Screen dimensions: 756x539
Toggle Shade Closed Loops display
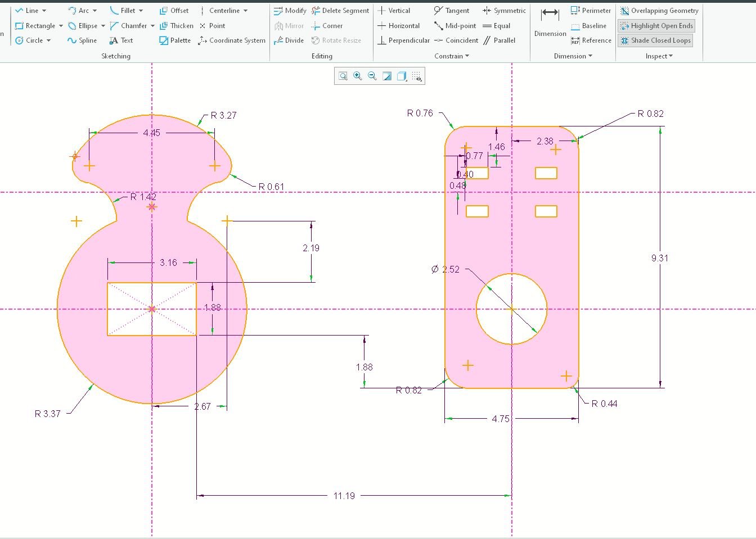(655, 40)
